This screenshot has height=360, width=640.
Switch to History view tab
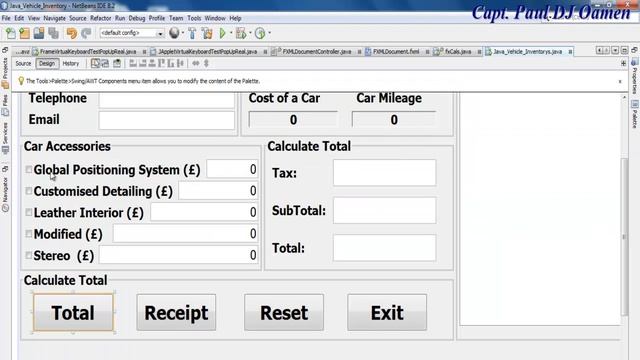tap(71, 64)
